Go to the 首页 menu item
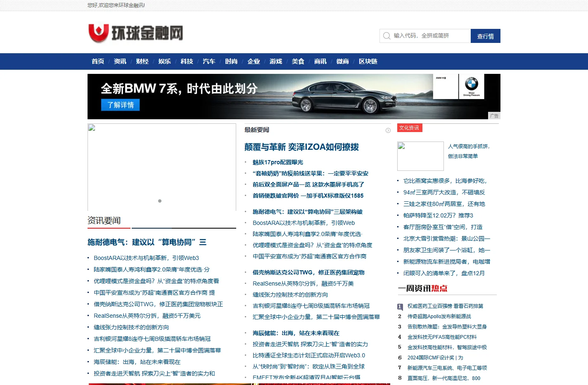Image resolution: width=588 pixels, height=385 pixels. (x=98, y=61)
